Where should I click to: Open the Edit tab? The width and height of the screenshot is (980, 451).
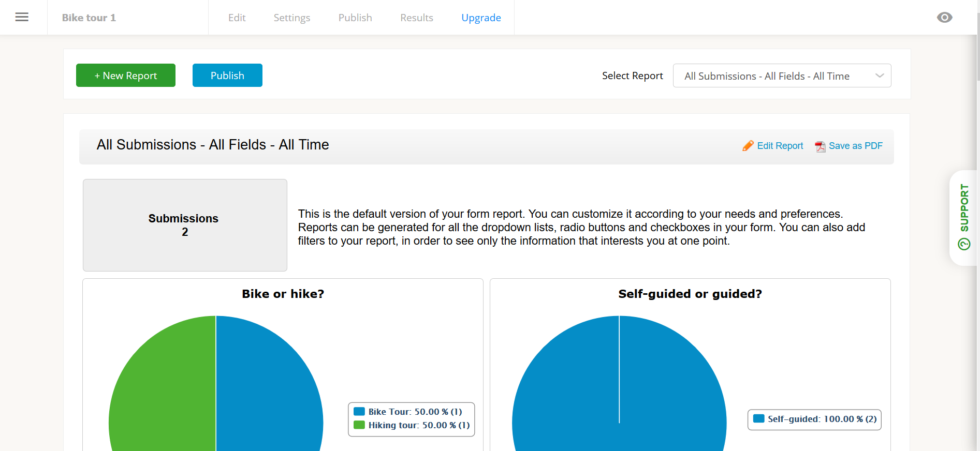pos(237,18)
